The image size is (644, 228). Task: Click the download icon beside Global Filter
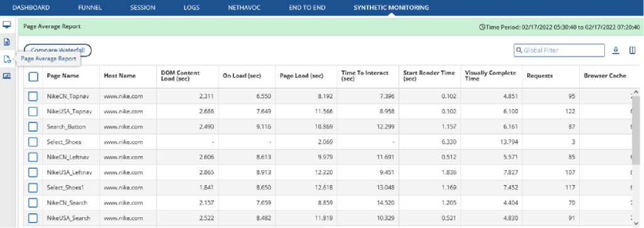615,50
